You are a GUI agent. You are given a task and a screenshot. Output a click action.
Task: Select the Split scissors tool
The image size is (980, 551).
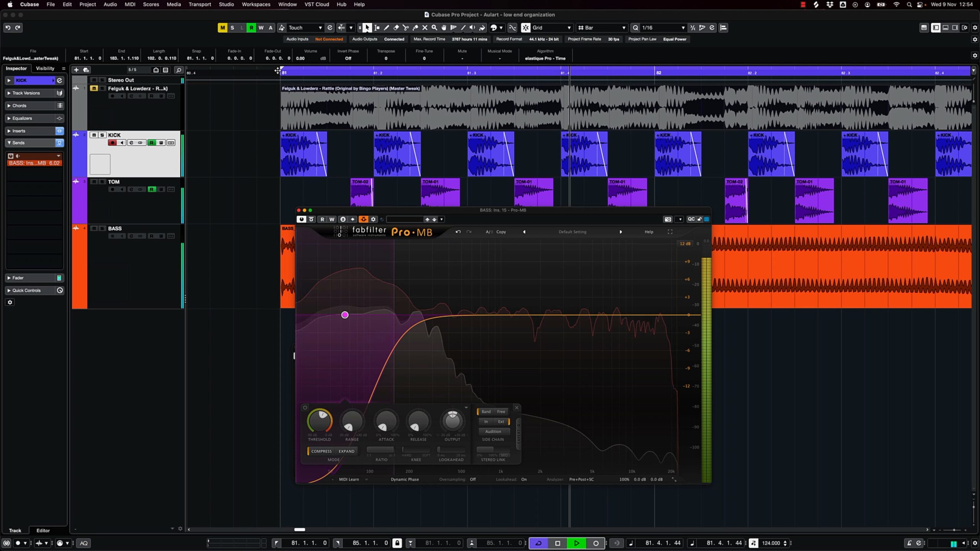(405, 28)
